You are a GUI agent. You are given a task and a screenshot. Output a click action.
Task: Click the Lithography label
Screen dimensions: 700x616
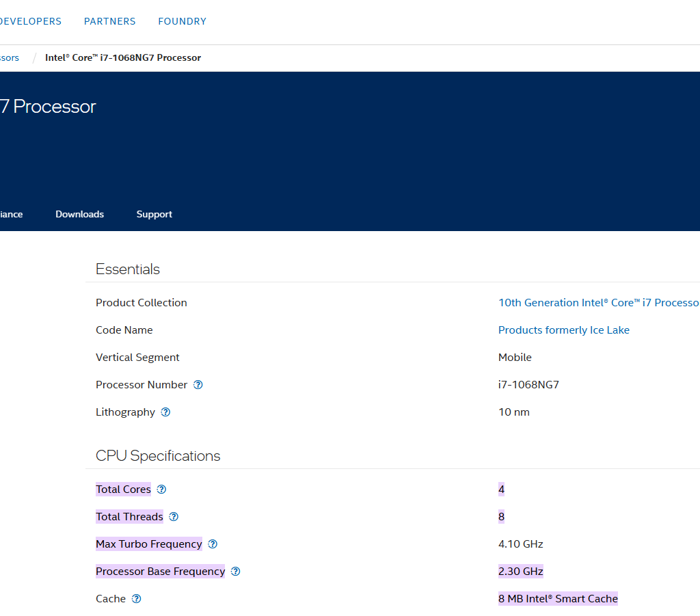click(126, 412)
